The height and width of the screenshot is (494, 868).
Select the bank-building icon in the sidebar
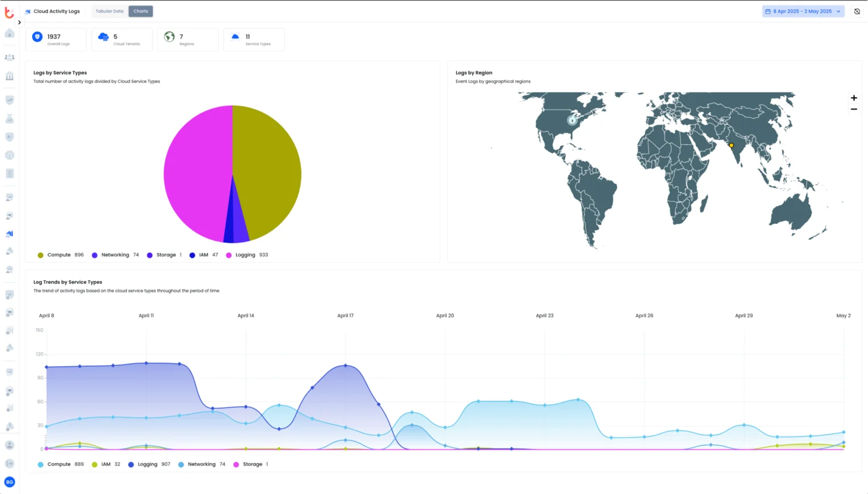(9, 76)
